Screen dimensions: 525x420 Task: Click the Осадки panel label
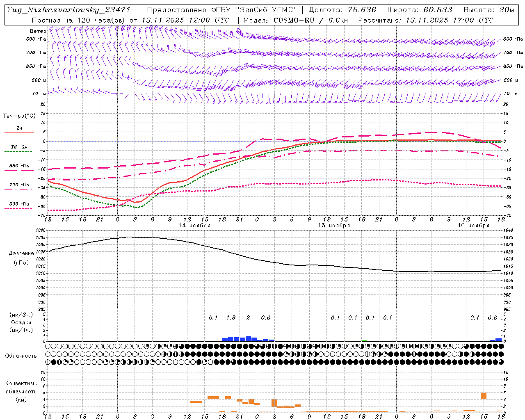pyautogui.click(x=21, y=322)
